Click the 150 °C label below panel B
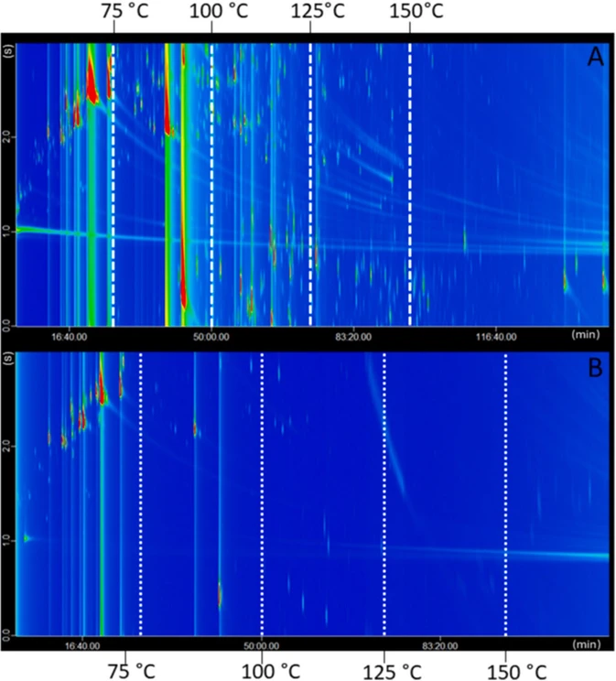Viewport: 616px width, 681px height. [x=506, y=668]
